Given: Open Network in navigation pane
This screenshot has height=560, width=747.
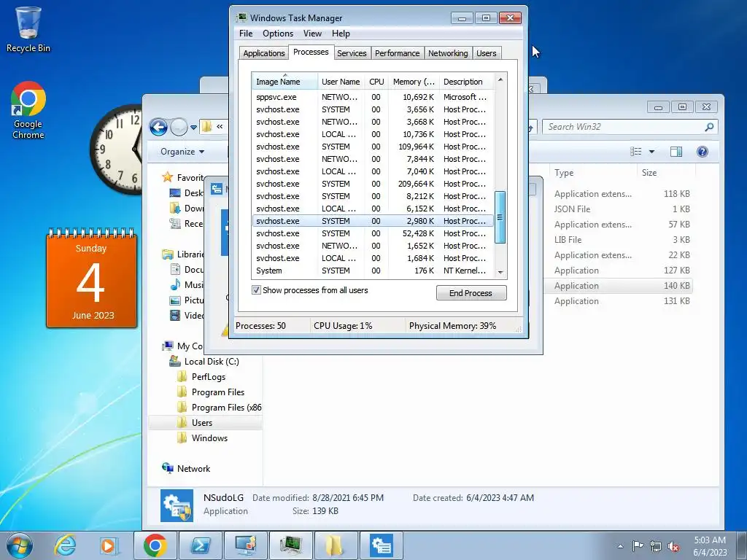Looking at the screenshot, I should (193, 469).
